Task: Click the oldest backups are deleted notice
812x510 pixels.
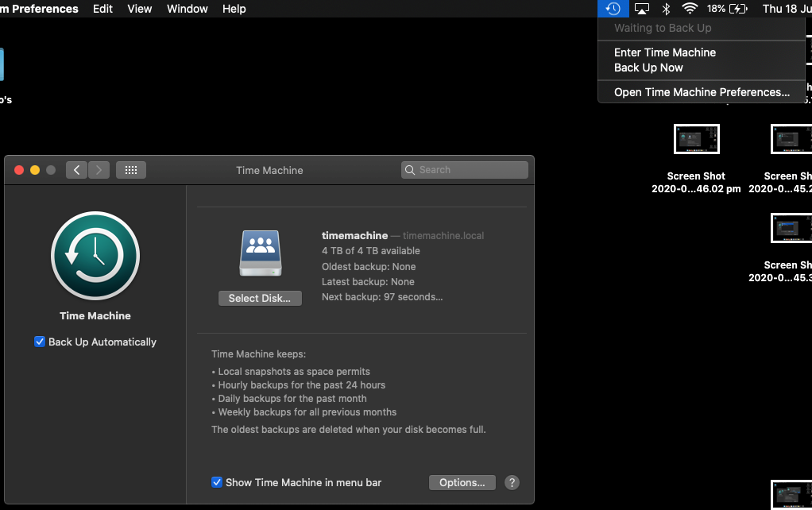Action: tap(349, 430)
